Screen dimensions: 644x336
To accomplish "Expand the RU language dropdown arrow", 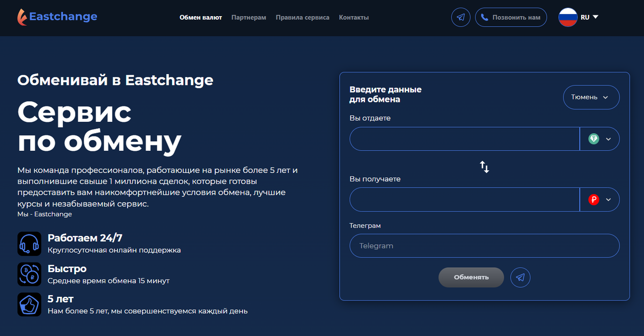I will pyautogui.click(x=595, y=17).
